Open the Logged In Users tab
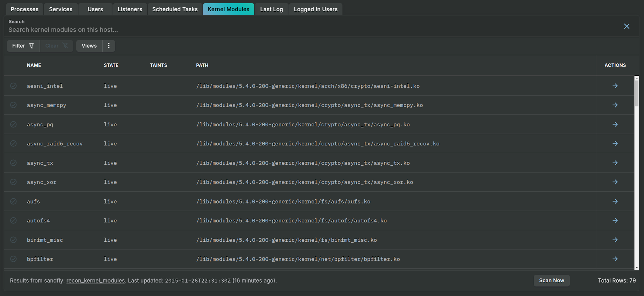This screenshot has width=644, height=296. click(x=316, y=9)
